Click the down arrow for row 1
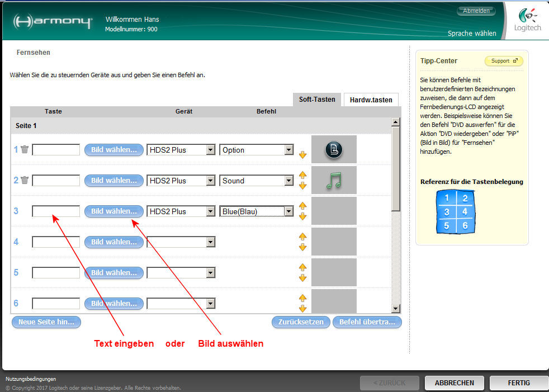 tap(303, 155)
